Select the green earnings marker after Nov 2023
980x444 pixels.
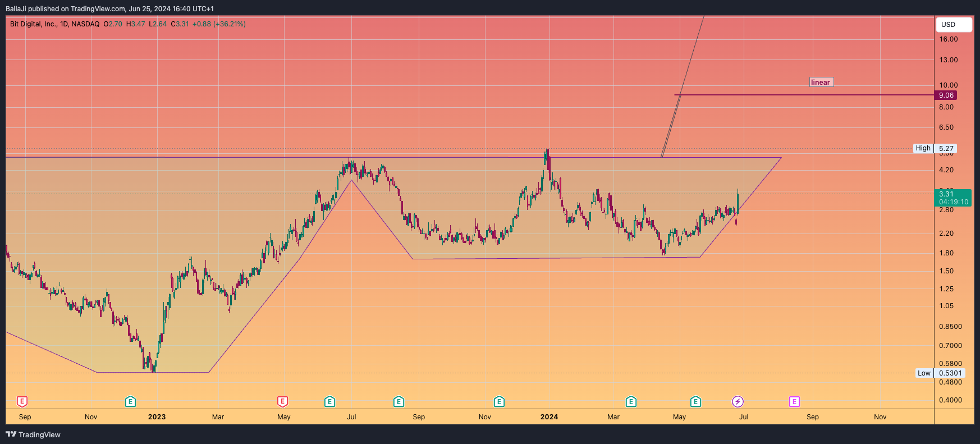tap(499, 401)
